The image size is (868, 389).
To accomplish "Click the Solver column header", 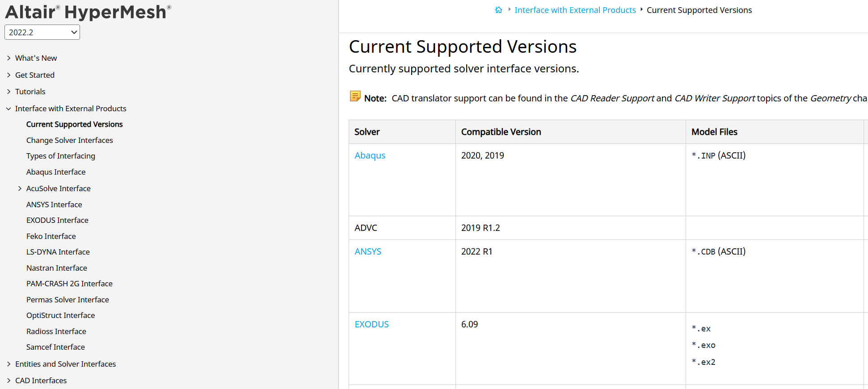I will click(402, 132).
